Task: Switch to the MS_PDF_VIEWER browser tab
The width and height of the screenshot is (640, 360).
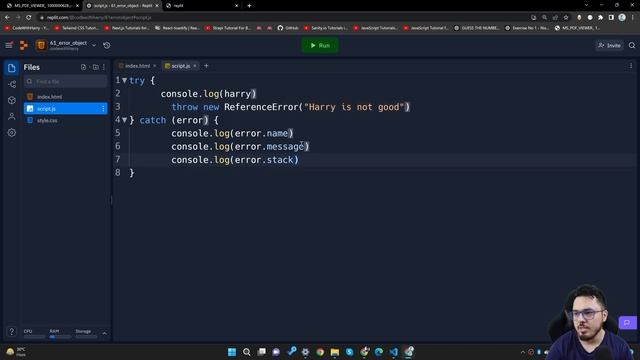Action: [x=42, y=6]
